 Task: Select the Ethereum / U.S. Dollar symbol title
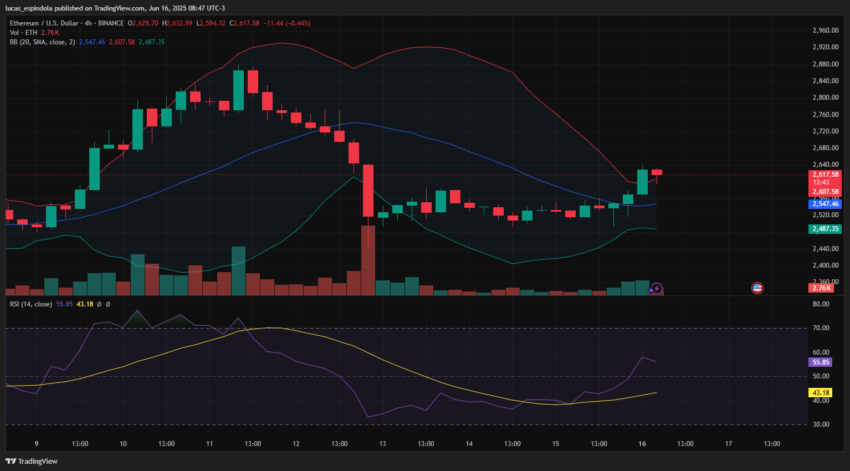pyautogui.click(x=45, y=23)
